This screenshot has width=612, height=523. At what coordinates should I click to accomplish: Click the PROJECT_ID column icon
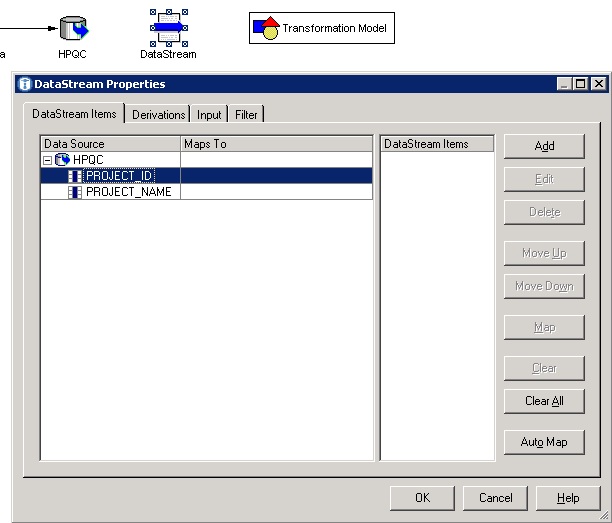pyautogui.click(x=75, y=176)
